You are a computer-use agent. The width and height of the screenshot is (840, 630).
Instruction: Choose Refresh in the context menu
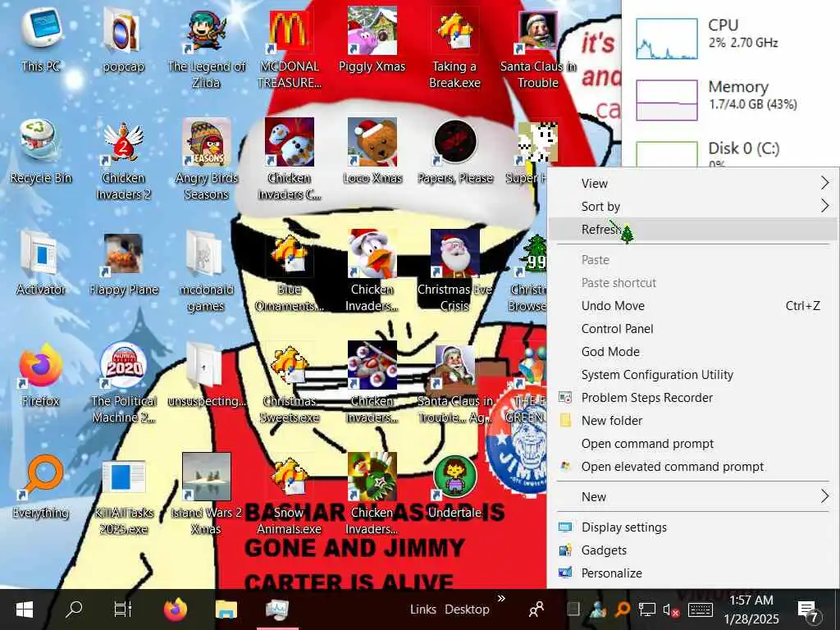[x=692, y=230]
